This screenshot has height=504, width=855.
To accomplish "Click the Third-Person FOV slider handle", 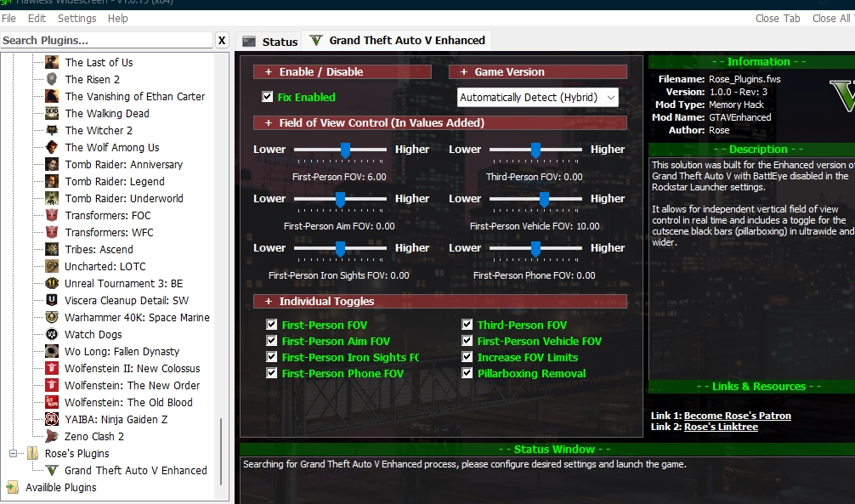I will [x=535, y=150].
